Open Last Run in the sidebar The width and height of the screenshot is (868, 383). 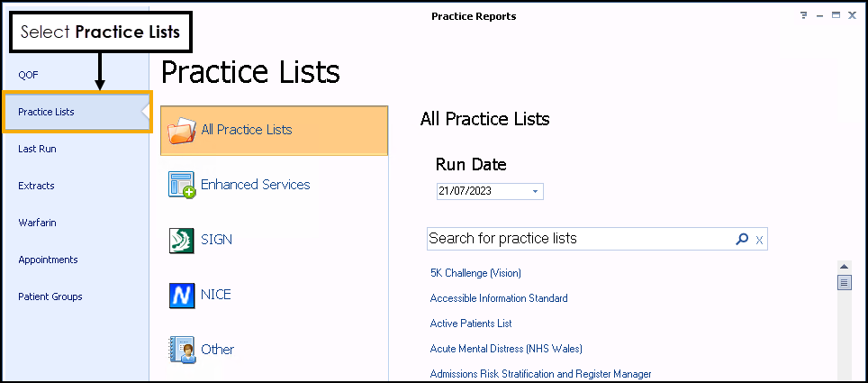tap(37, 149)
